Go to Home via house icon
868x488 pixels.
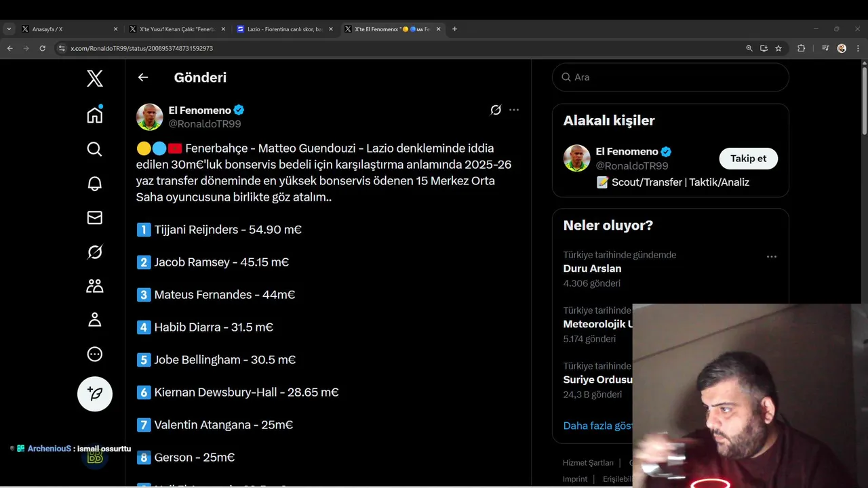pos(95,115)
